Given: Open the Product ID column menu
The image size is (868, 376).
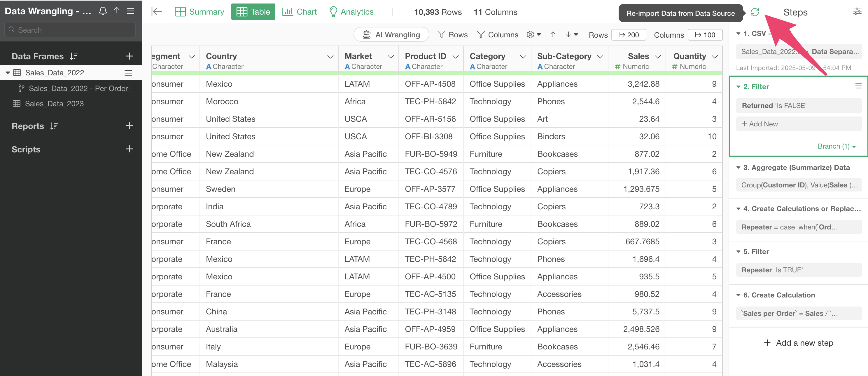Looking at the screenshot, I should click(x=455, y=57).
